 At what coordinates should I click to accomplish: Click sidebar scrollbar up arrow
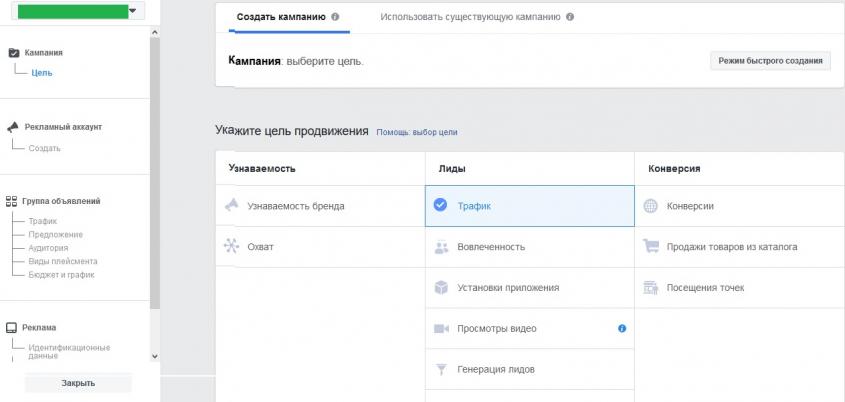click(x=155, y=33)
